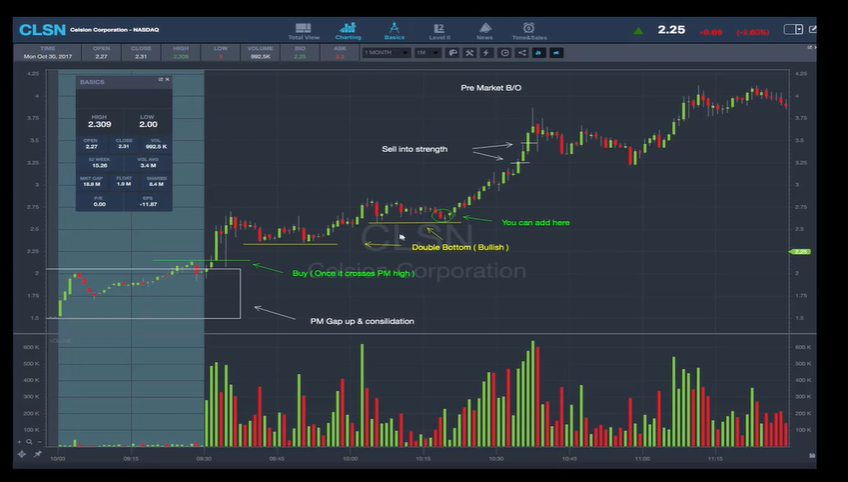Close the BASICS panel
Screen dimensions: 848x482
[x=167, y=80]
